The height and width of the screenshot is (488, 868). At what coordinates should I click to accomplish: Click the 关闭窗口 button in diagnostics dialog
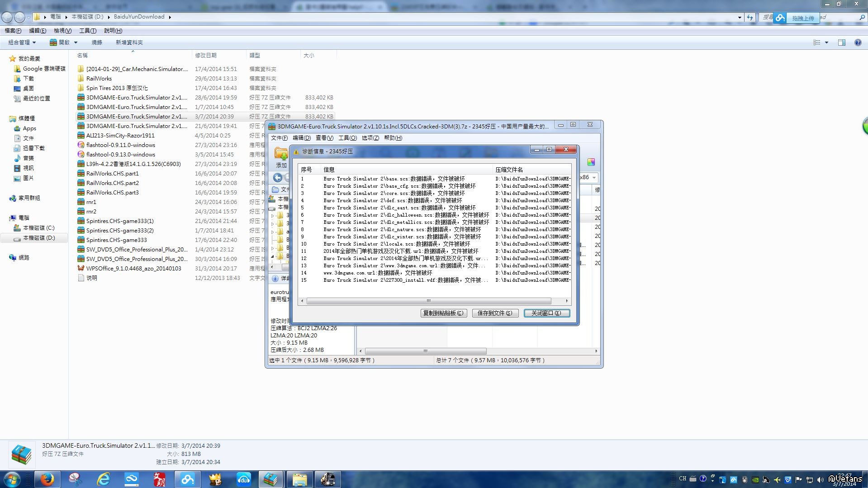pyautogui.click(x=546, y=313)
